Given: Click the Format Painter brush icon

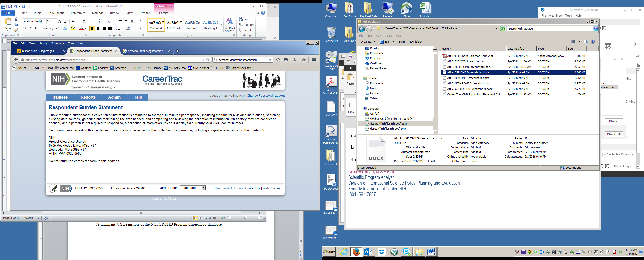Looking at the screenshot, I should click(16, 30).
